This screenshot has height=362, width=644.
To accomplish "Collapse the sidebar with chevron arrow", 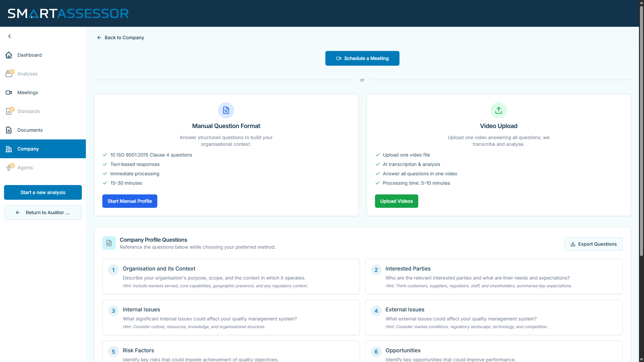I will click(x=9, y=36).
